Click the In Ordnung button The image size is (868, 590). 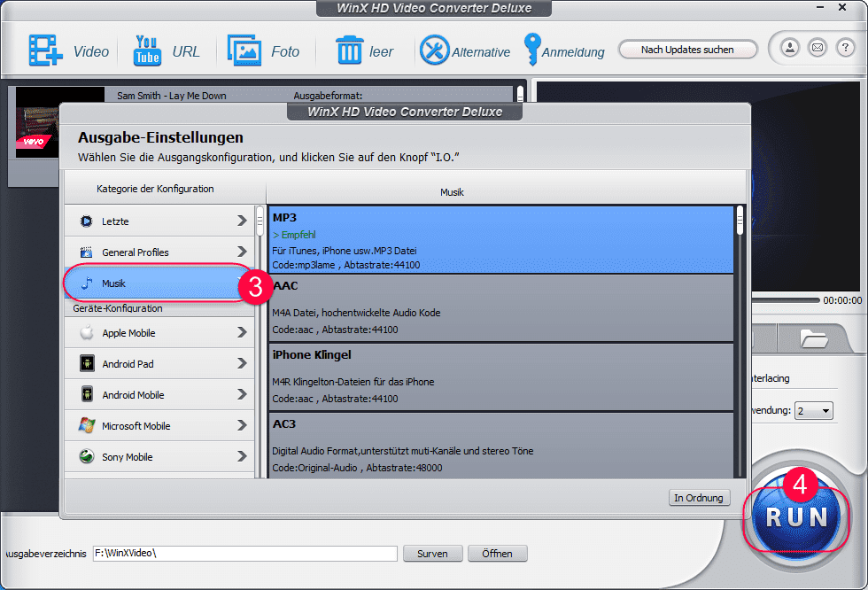[x=699, y=498]
